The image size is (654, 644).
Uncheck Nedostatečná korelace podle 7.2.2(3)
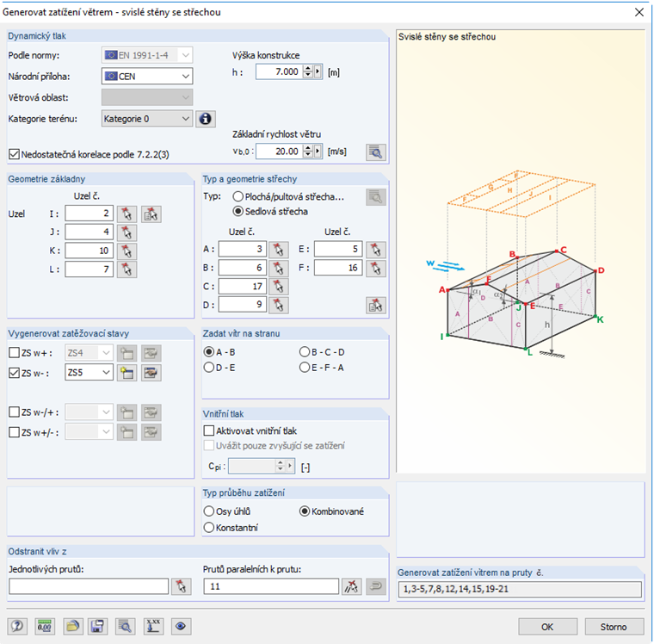tap(14, 154)
